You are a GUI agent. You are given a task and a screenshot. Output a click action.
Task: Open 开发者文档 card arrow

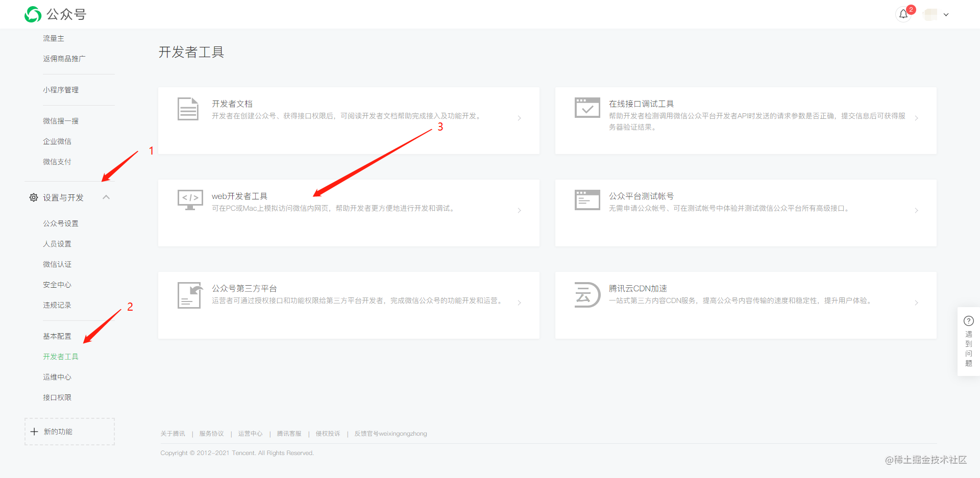(x=519, y=118)
